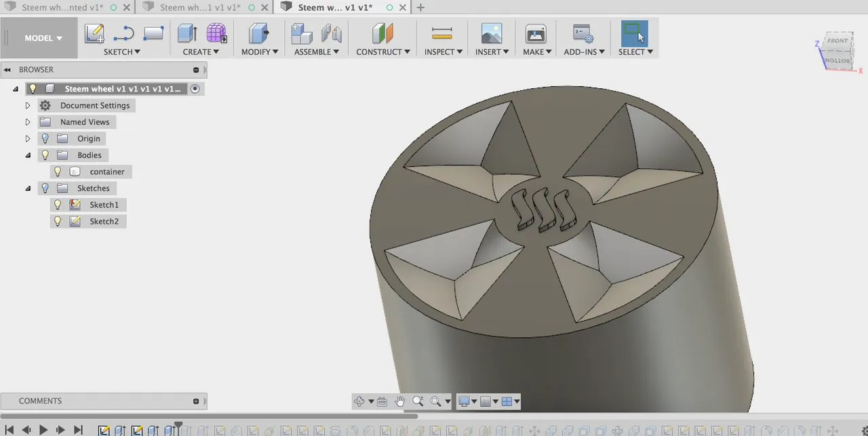Click the Fit zoom window icon
Image resolution: width=868 pixels, height=436 pixels.
click(x=435, y=401)
